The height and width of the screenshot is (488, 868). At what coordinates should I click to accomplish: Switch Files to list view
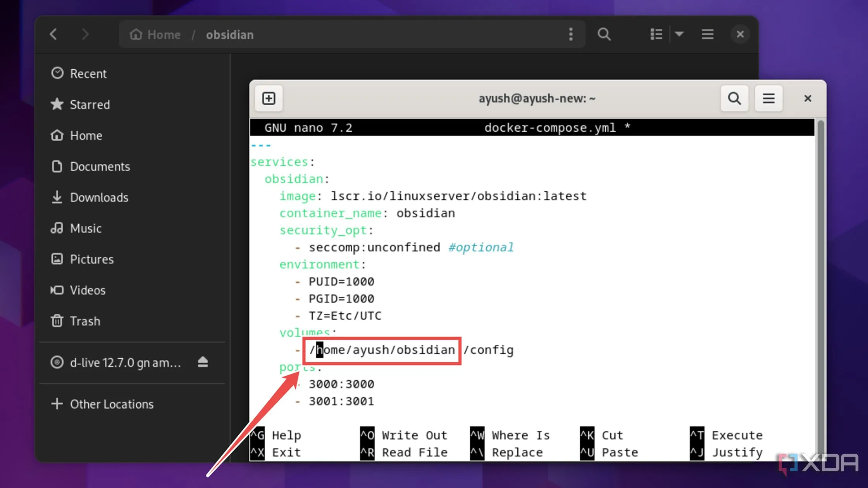click(656, 34)
